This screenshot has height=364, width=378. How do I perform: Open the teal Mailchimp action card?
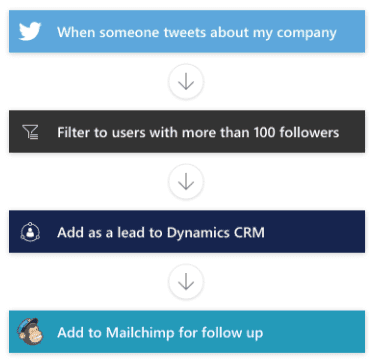[187, 332]
